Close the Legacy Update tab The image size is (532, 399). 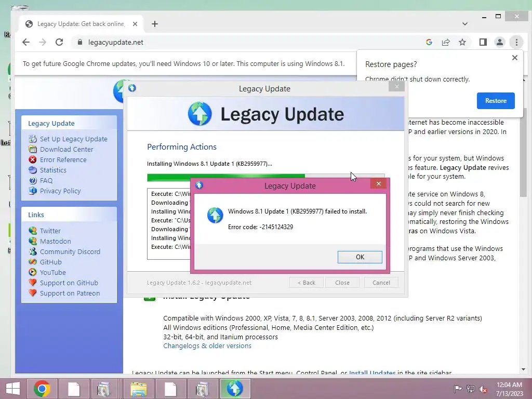135,24
